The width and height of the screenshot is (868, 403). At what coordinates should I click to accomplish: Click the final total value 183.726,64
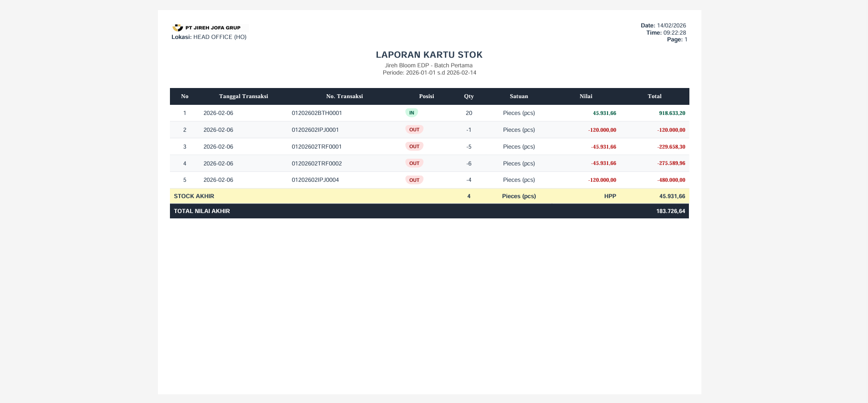[670, 211]
